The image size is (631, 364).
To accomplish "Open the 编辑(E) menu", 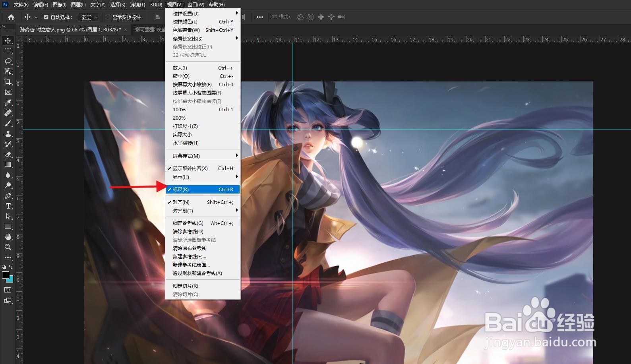I will (x=41, y=5).
